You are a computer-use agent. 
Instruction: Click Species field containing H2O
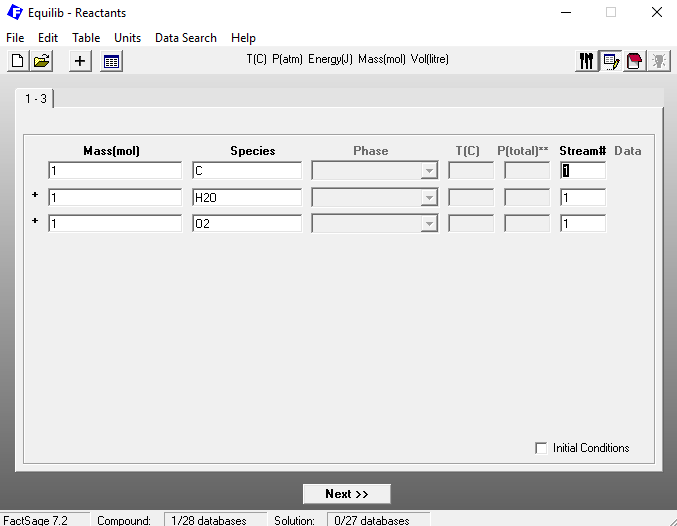click(247, 197)
